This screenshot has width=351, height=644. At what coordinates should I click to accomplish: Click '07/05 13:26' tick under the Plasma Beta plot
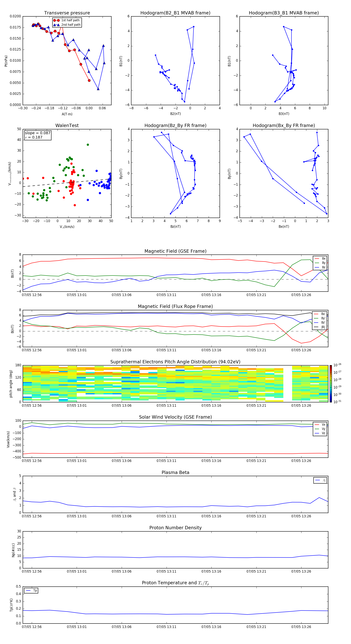[301, 516]
